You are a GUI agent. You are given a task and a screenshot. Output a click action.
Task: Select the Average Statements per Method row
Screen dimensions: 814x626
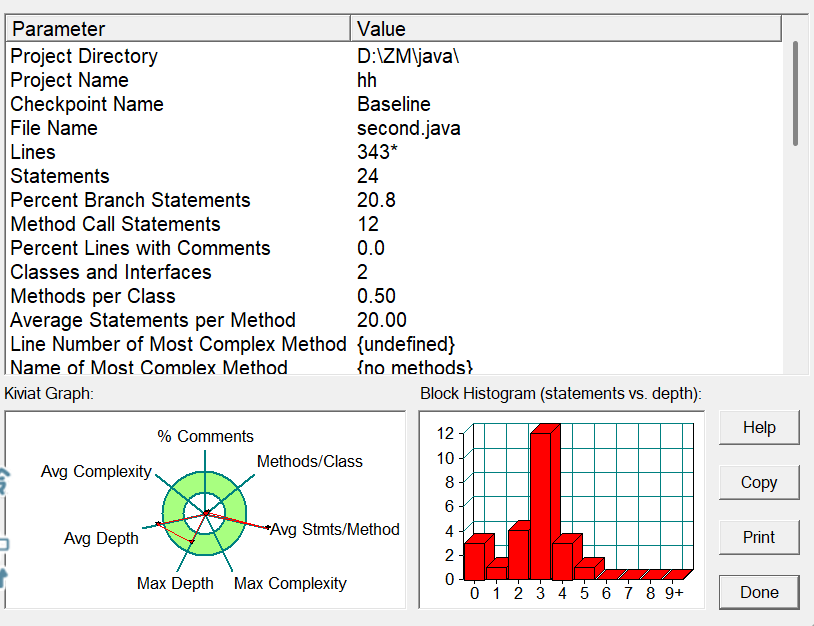point(394,320)
